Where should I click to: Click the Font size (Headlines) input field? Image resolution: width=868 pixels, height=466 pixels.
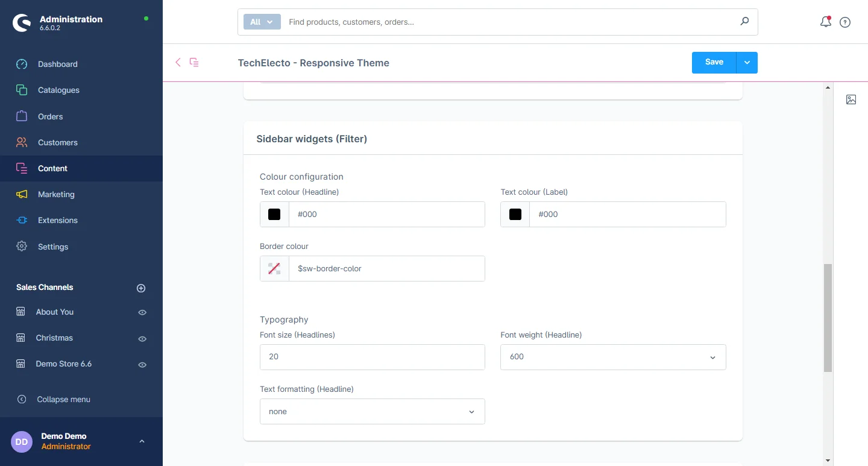(372, 357)
